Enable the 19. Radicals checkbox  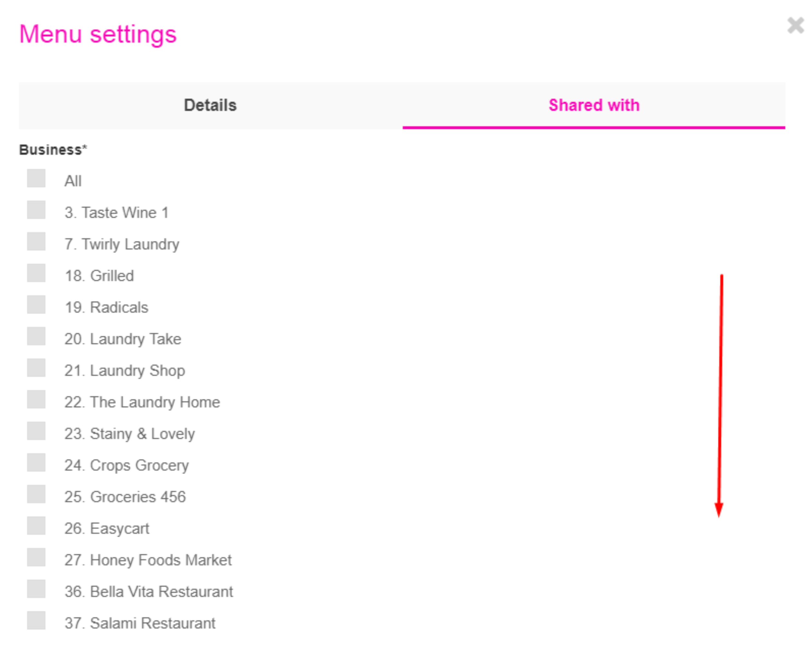(36, 305)
